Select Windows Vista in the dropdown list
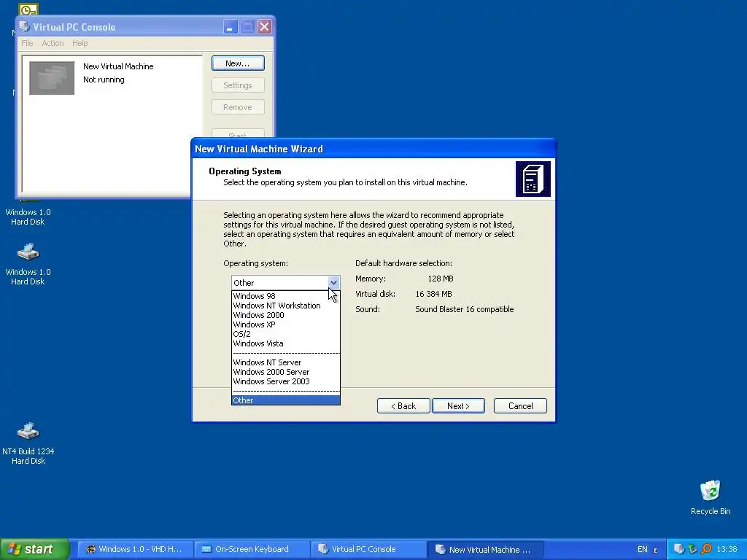This screenshot has height=560, width=747. (x=285, y=343)
